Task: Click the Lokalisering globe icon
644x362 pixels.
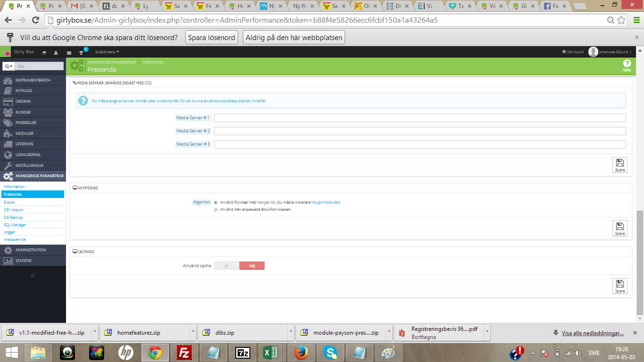Action: 8,155
